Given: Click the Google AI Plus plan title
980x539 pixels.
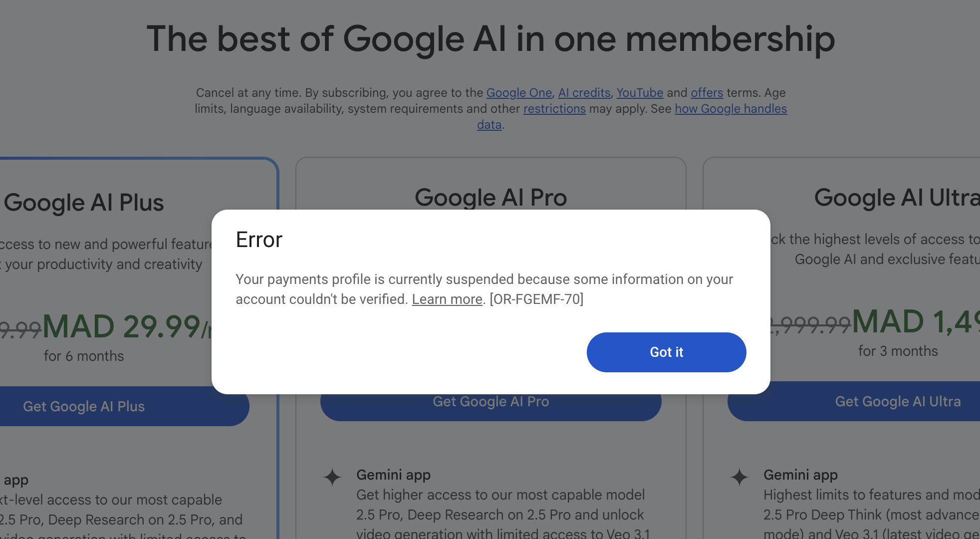Looking at the screenshot, I should [x=84, y=203].
